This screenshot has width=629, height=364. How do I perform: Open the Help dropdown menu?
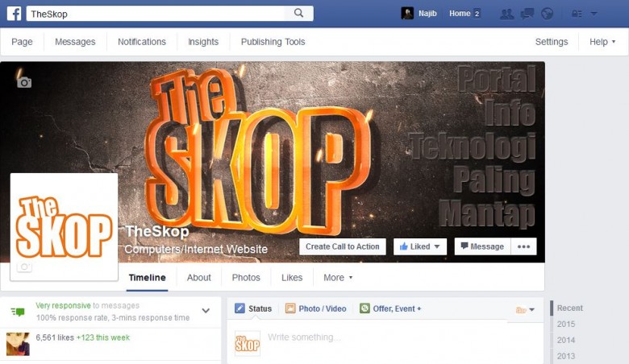(602, 42)
